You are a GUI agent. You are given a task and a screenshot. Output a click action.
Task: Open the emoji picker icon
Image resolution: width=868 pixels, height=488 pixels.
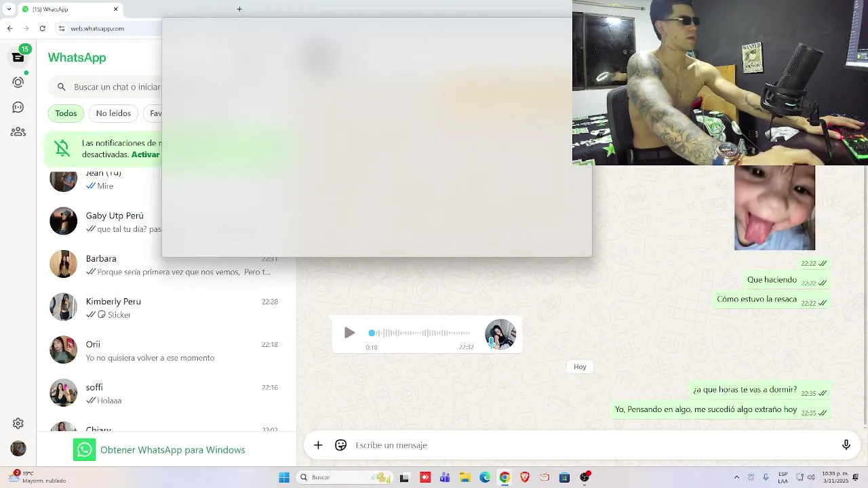[341, 445]
